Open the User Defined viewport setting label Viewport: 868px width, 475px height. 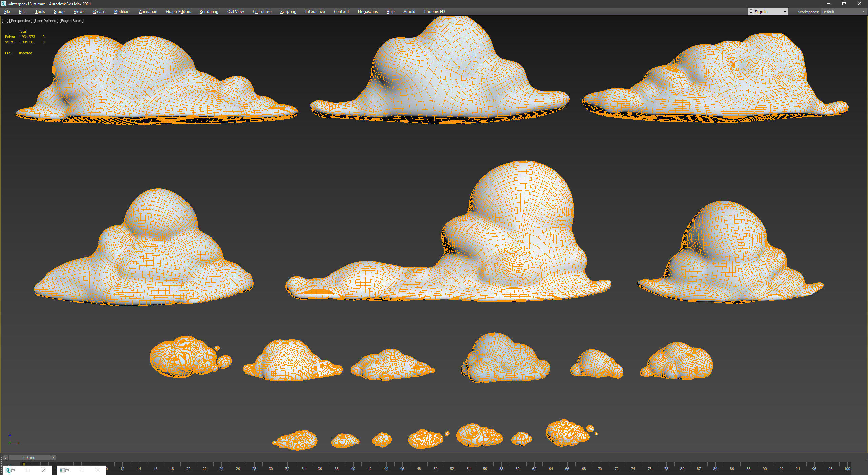(45, 21)
